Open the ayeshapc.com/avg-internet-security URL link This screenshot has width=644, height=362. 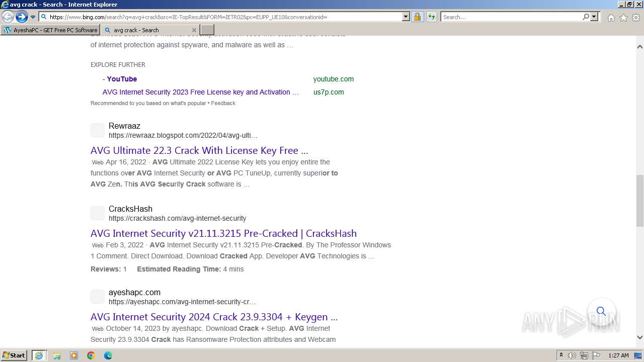tap(182, 302)
